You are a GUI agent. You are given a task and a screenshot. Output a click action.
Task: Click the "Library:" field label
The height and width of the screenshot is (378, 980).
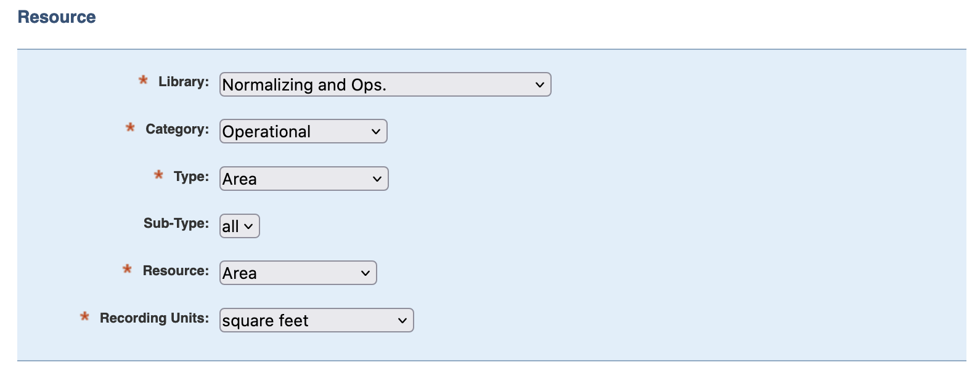coord(184,81)
